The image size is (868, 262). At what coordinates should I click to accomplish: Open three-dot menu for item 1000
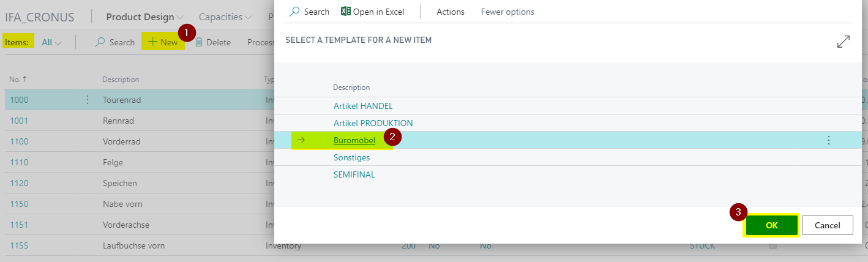(x=87, y=100)
